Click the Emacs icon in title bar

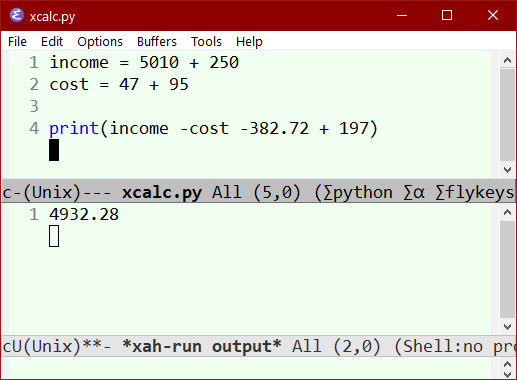tap(17, 16)
